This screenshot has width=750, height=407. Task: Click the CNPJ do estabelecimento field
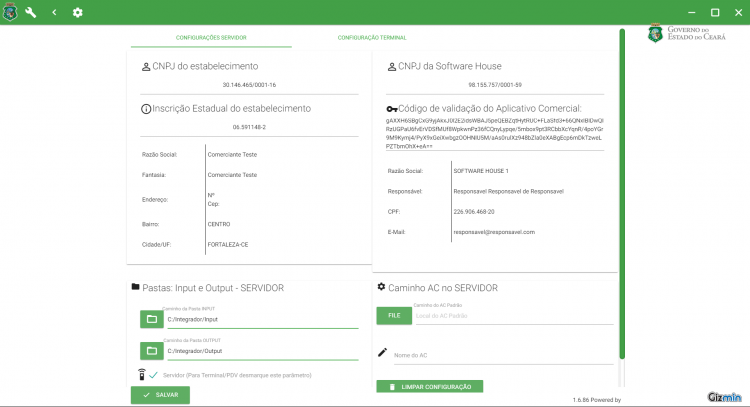coord(249,85)
